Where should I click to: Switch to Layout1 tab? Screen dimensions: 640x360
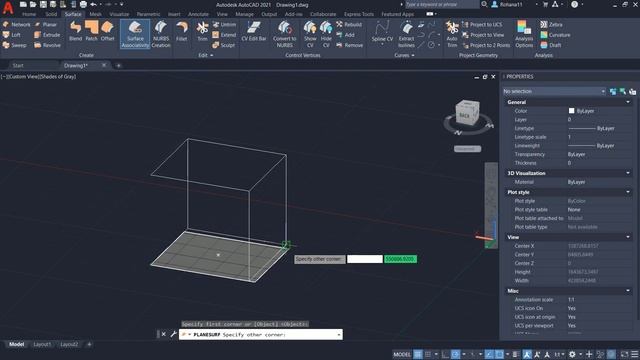click(x=42, y=344)
